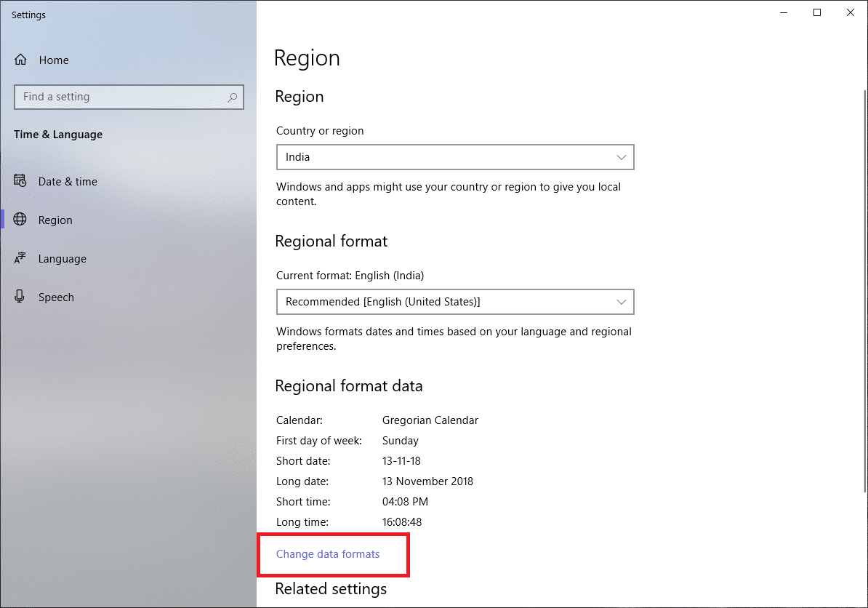The width and height of the screenshot is (868, 608).
Task: Open the Speech settings page
Action: [x=129, y=297]
